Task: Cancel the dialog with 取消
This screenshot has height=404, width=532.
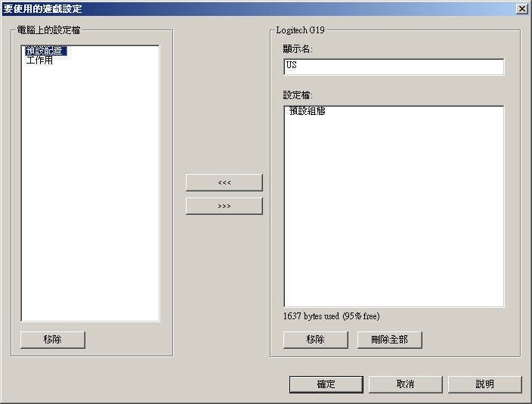Action: pyautogui.click(x=406, y=384)
